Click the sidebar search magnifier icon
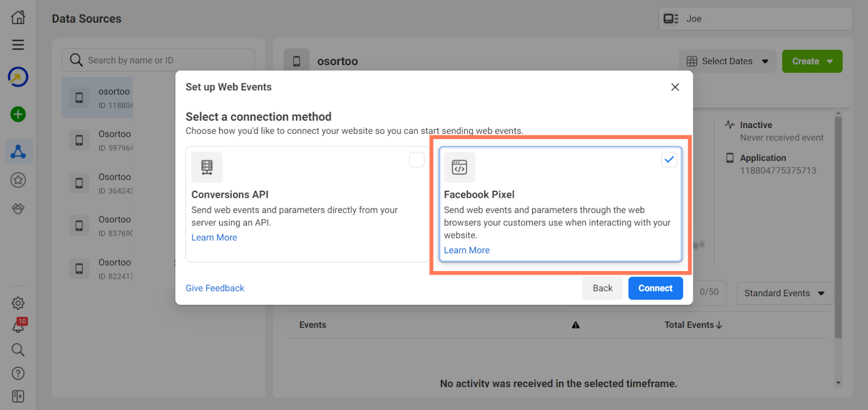This screenshot has width=868, height=410. [x=18, y=350]
